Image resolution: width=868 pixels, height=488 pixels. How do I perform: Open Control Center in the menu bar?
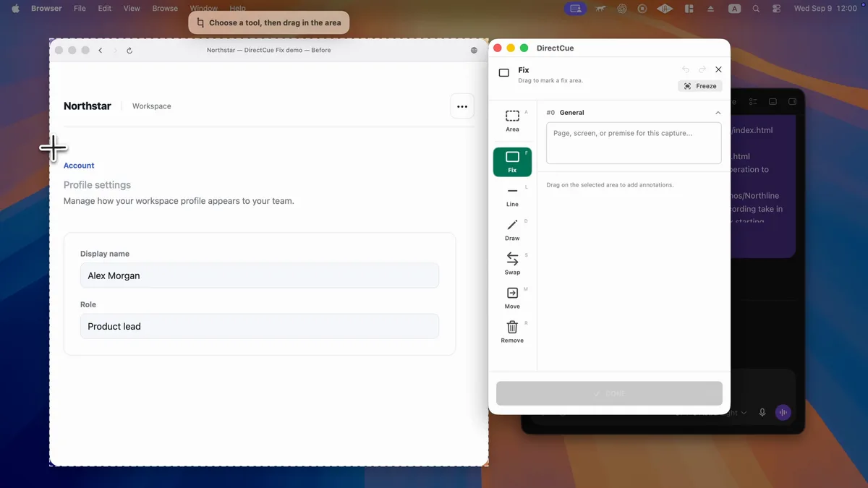pos(777,9)
